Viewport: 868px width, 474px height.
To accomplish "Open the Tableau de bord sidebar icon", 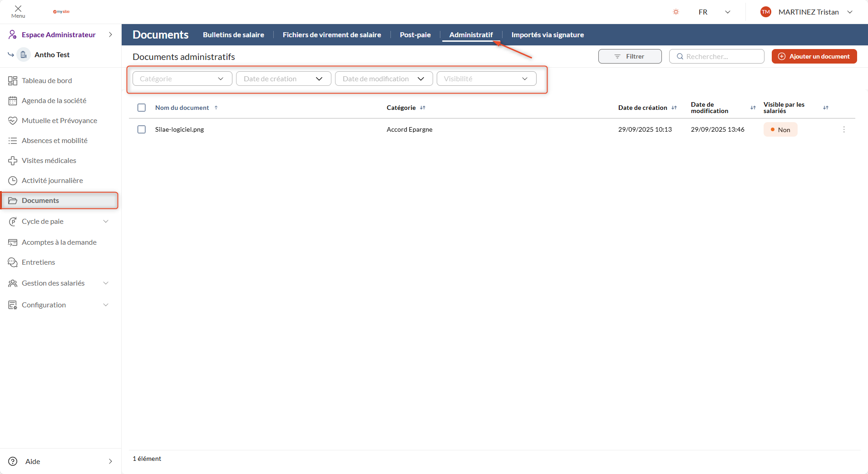I will click(13, 80).
